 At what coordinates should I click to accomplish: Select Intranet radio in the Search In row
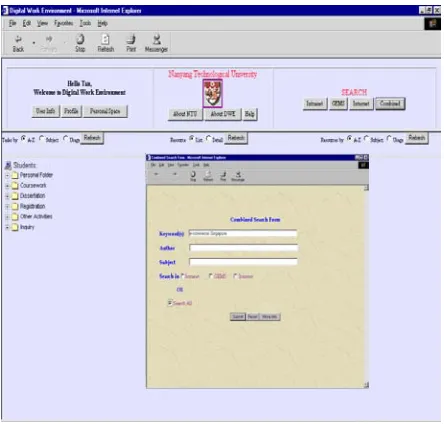tap(182, 276)
